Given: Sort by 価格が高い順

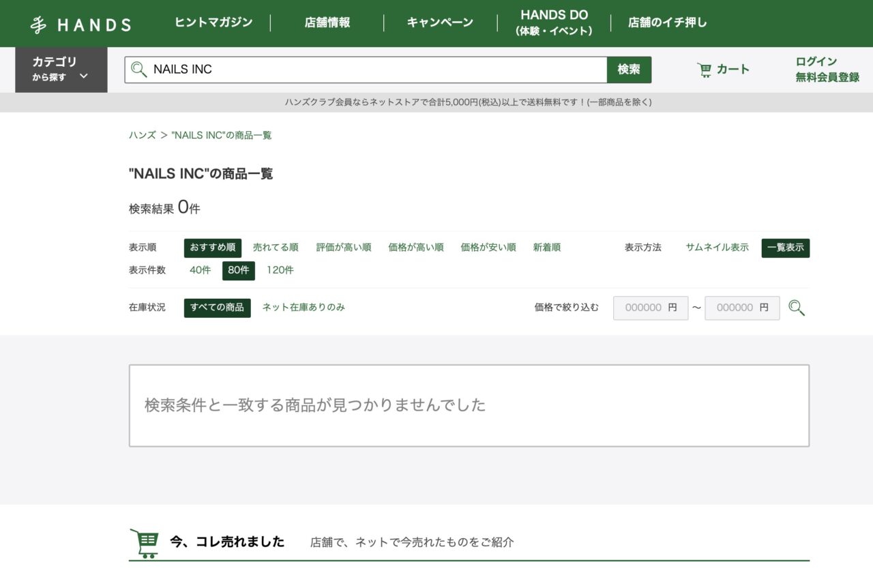Looking at the screenshot, I should [x=416, y=248].
